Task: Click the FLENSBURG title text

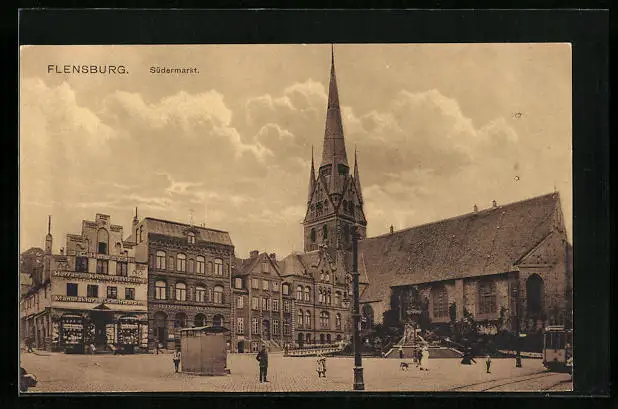Action: pos(88,70)
